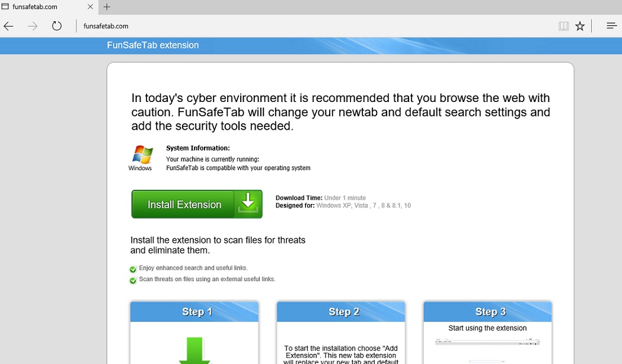The width and height of the screenshot is (622, 364).
Task: Expand the forward navigation arrow
Action: [32, 26]
